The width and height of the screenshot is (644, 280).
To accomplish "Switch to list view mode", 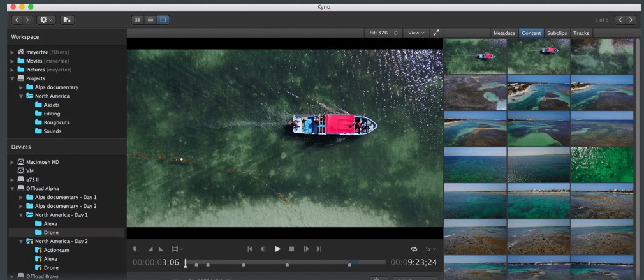I will tap(150, 20).
